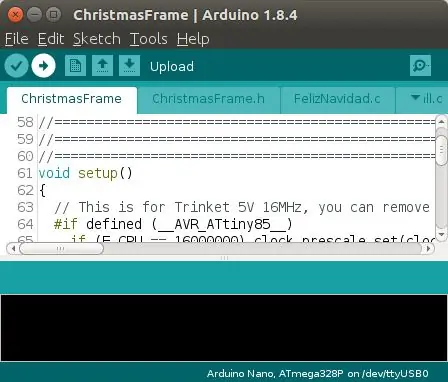The width and height of the screenshot is (448, 382).
Task: Click the '#if defined (__AVR_ATtiny85__)' line
Action: pos(173,224)
